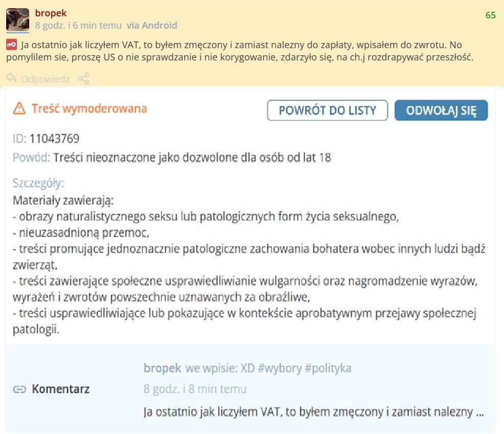
Task: Click bropek in the comment reference
Action: (x=162, y=368)
